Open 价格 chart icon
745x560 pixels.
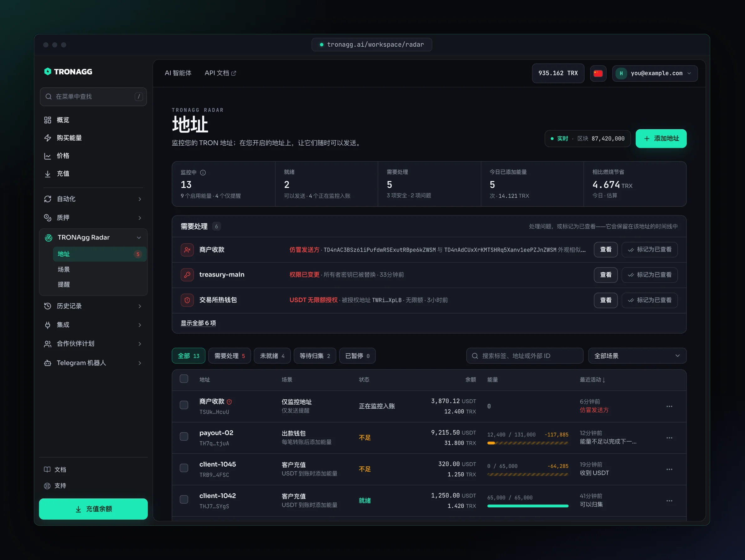click(x=48, y=156)
